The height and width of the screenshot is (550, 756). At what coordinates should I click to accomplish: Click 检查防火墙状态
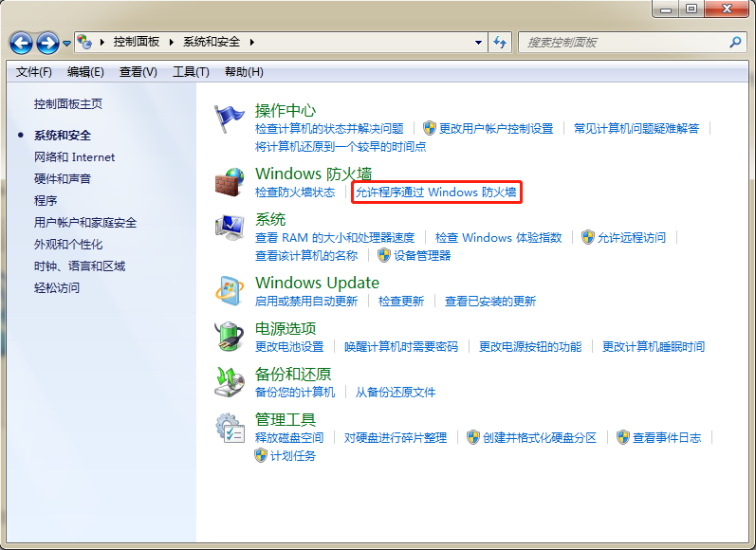(x=295, y=192)
